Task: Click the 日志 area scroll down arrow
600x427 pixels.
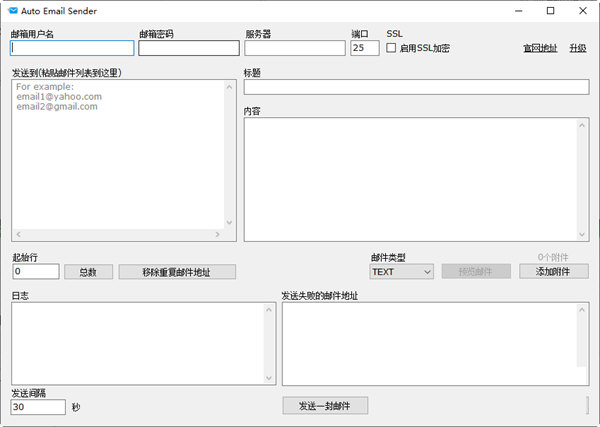Action: click(x=269, y=378)
